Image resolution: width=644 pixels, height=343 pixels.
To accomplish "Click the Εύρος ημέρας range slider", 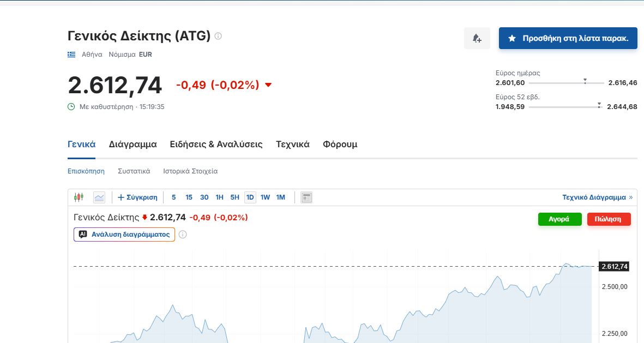I will click(x=567, y=82).
